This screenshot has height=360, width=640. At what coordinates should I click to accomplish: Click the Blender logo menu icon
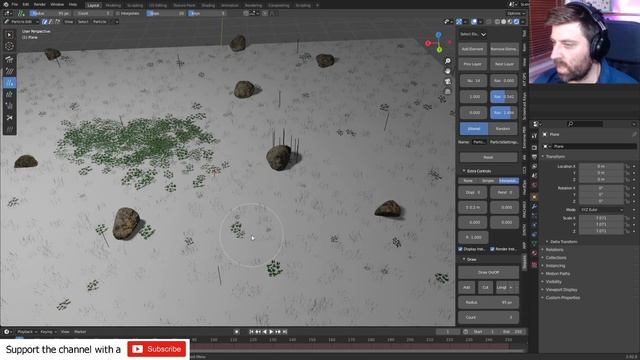[x=5, y=4]
